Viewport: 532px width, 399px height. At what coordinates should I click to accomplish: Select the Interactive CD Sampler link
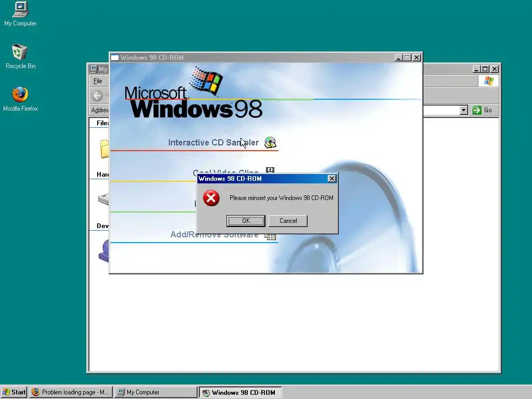(214, 142)
